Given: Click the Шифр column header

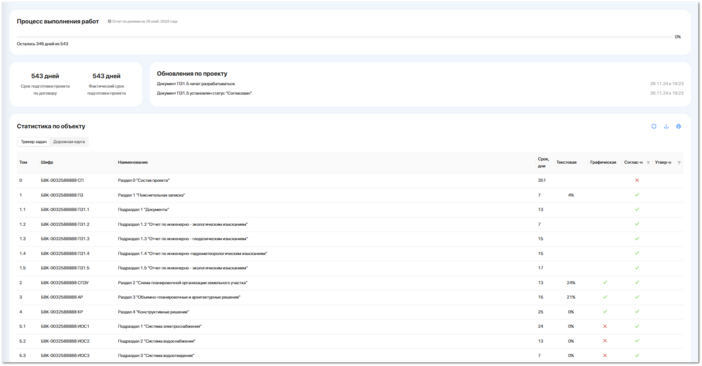Looking at the screenshot, I should (47, 162).
